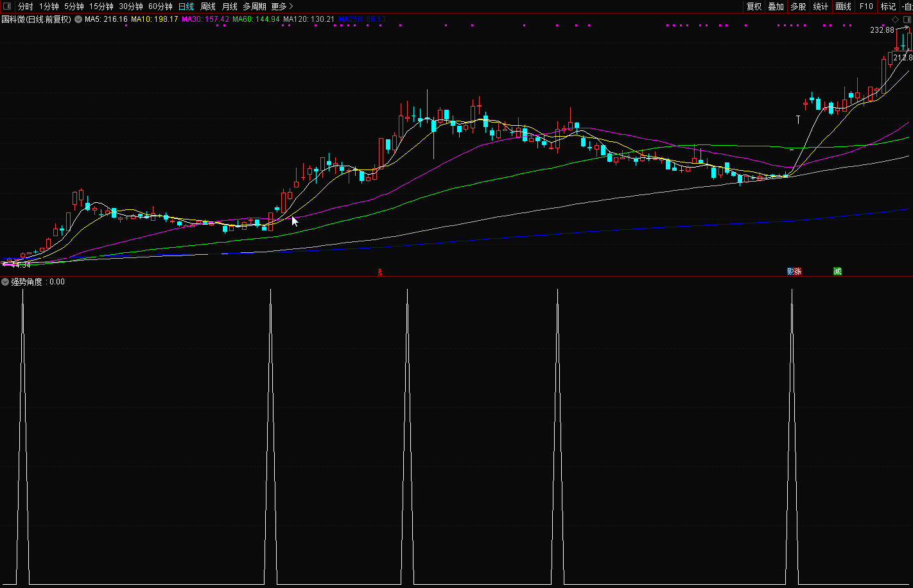The width and height of the screenshot is (913, 588).
Task: Click the 标记 mark button
Action: [888, 6]
